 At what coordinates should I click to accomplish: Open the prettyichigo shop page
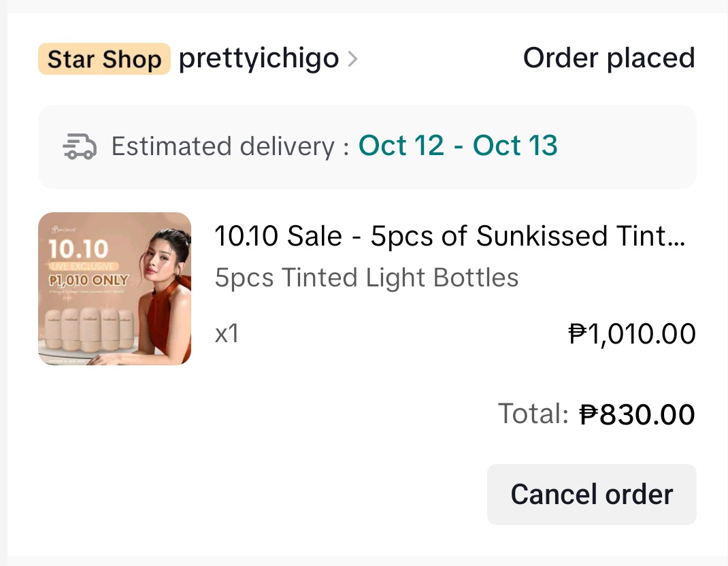click(x=259, y=59)
